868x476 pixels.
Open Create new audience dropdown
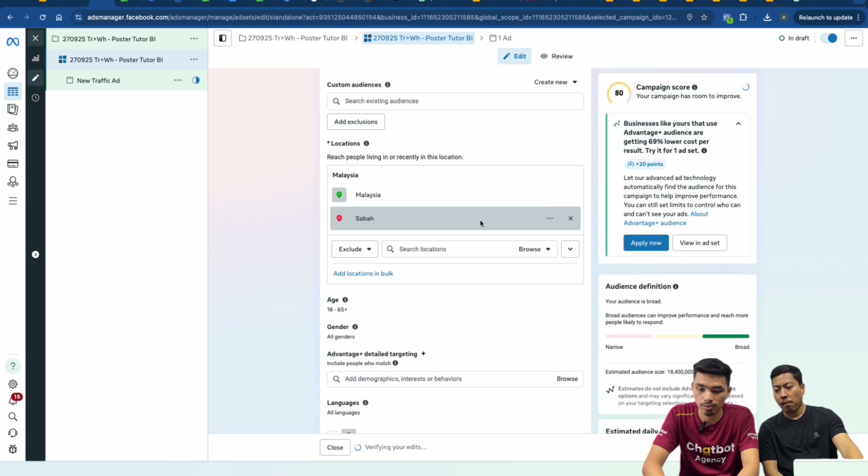click(x=556, y=82)
